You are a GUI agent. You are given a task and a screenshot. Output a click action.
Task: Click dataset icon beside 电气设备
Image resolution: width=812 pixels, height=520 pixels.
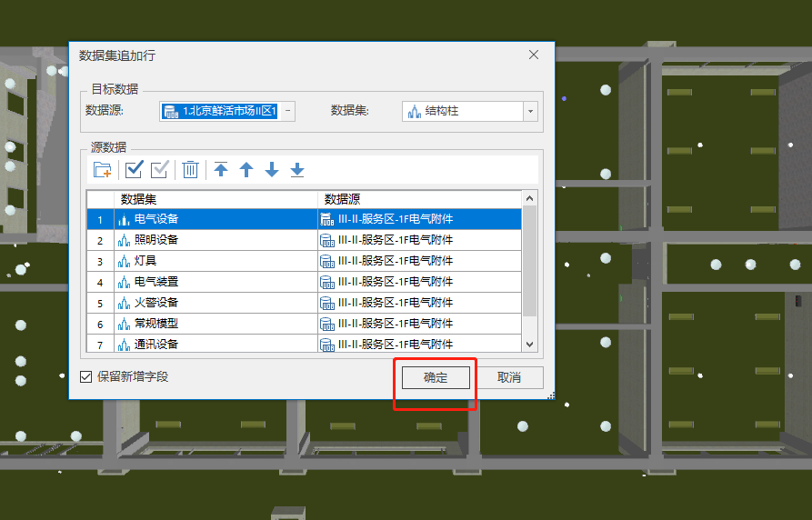click(124, 220)
